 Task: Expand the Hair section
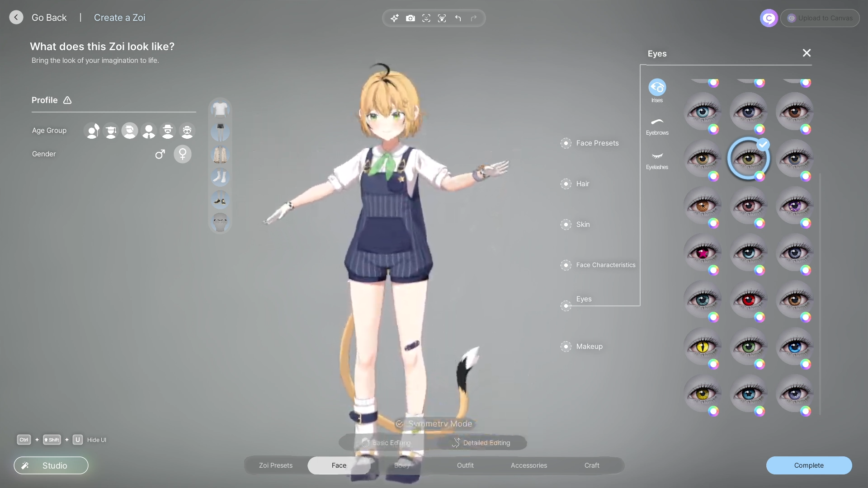(x=582, y=183)
